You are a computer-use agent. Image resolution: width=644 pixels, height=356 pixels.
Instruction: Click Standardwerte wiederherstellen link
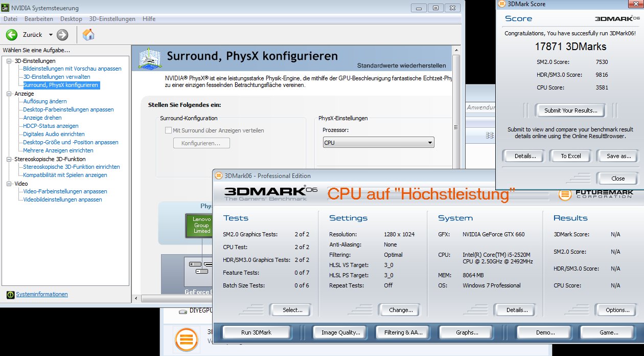401,65
